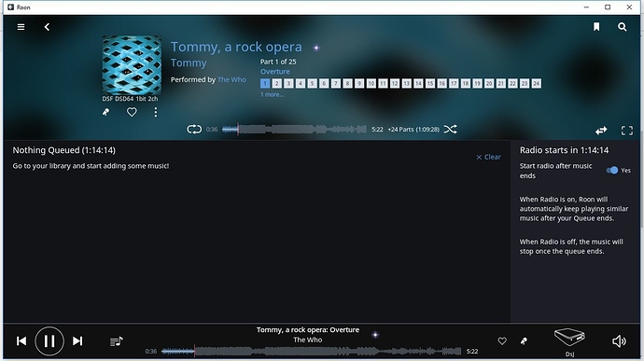
Task: Select part 10 box
Action: pyautogui.click(x=371, y=83)
